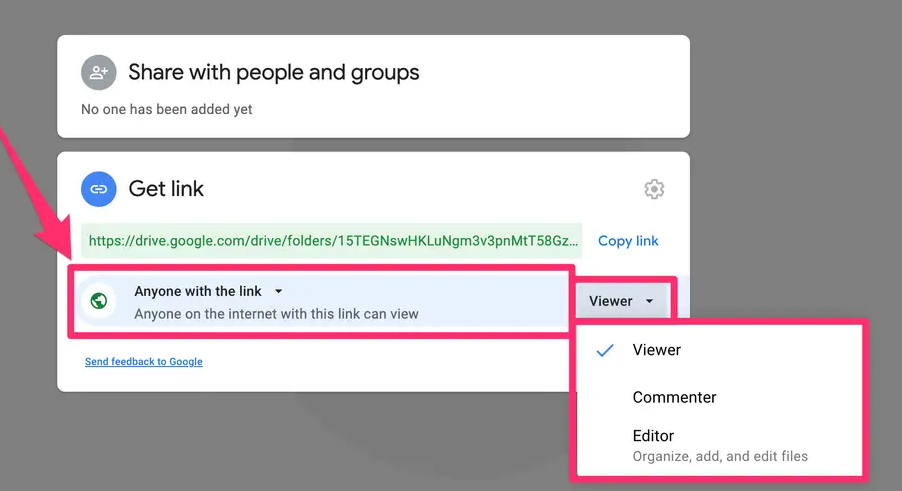Click Organize, add, and edit files description
902x491 pixels.
pyautogui.click(x=720, y=457)
